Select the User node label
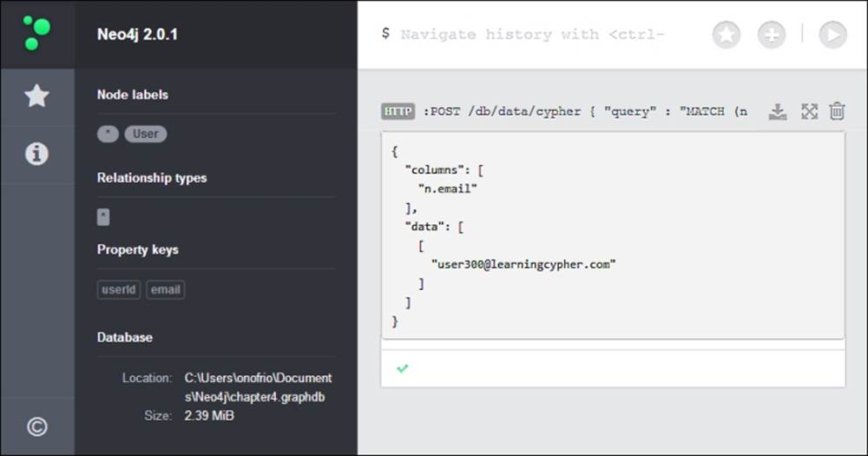The width and height of the screenshot is (868, 456). [x=146, y=134]
